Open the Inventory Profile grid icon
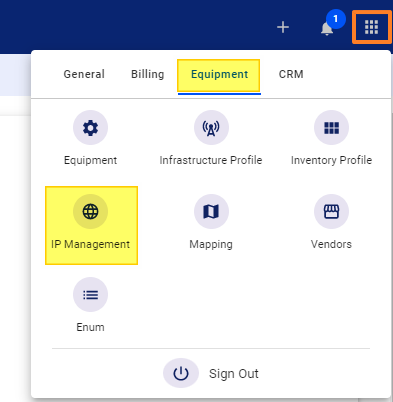 (x=331, y=128)
